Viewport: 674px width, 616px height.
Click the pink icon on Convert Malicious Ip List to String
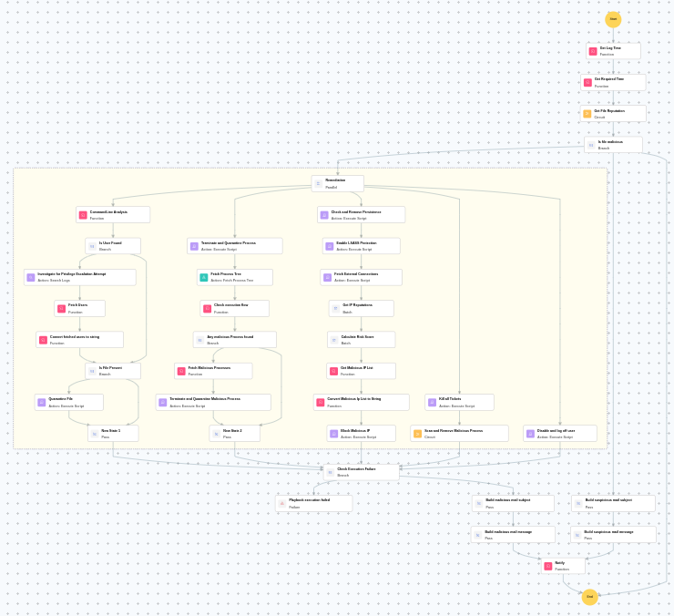click(321, 402)
